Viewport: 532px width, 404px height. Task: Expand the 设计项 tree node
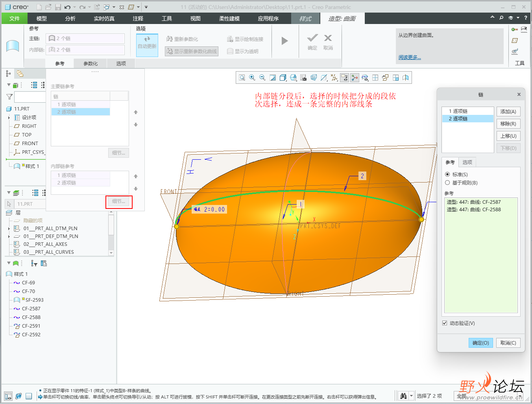click(x=9, y=118)
